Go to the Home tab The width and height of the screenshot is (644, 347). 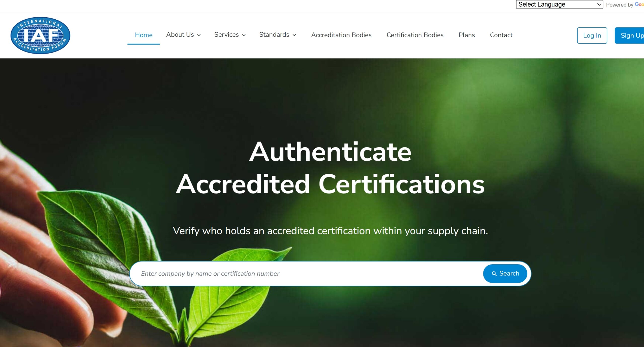(144, 35)
